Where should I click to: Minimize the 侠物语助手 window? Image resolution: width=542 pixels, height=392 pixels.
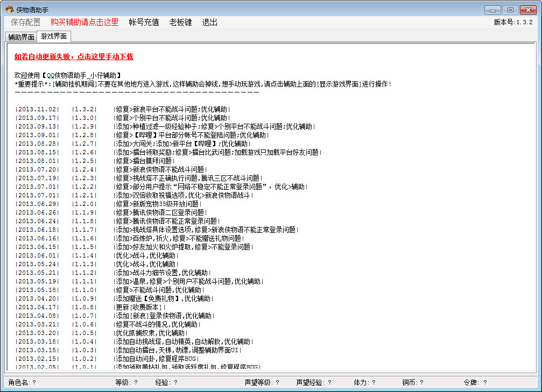pos(493,9)
